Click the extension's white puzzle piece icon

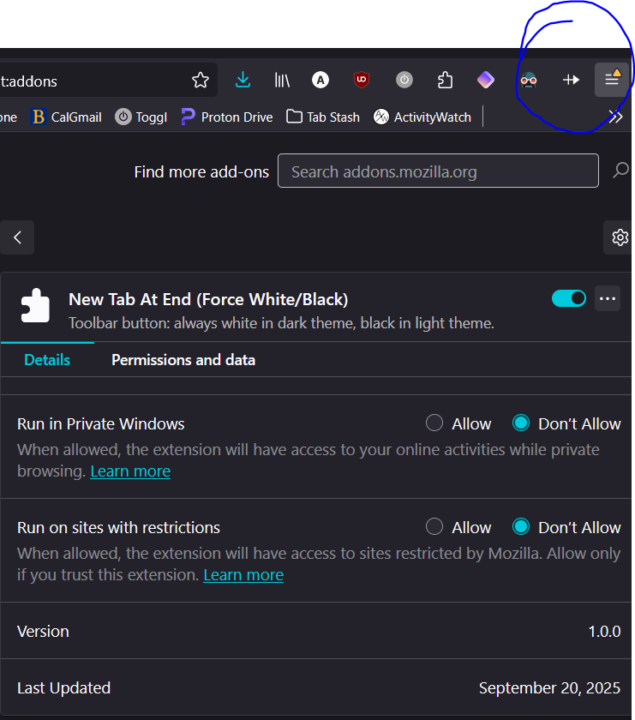(35, 305)
